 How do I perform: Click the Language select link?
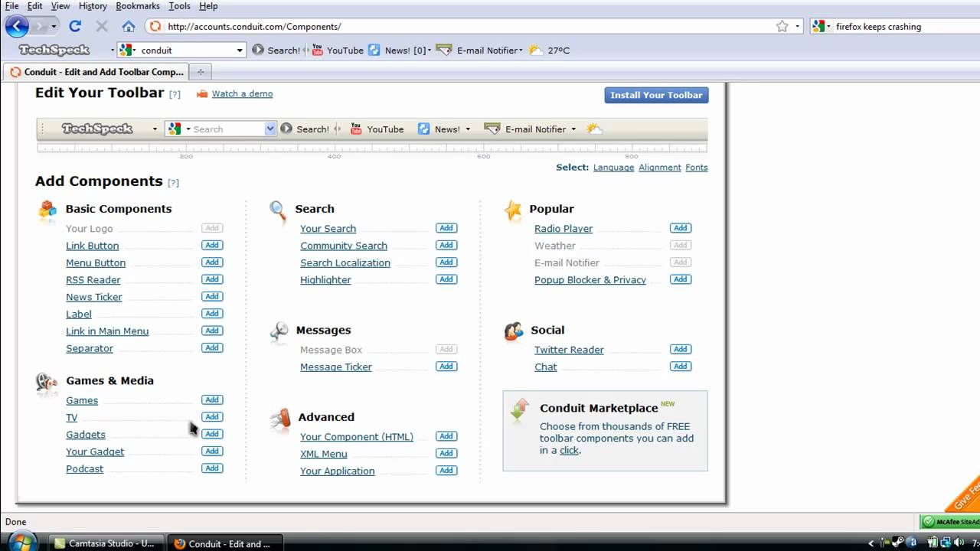[x=613, y=167]
